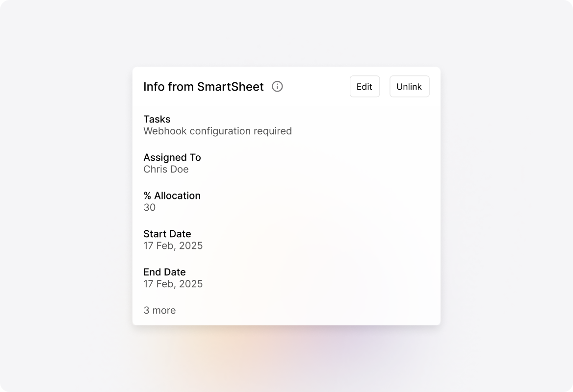This screenshot has width=573, height=392.
Task: Select the Start Date label
Action: pyautogui.click(x=167, y=234)
